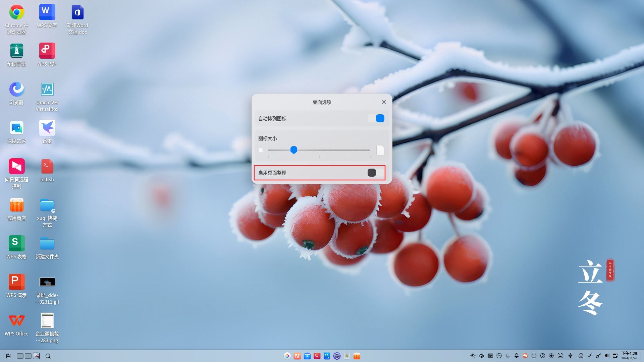Image resolution: width=644 pixels, height=362 pixels.
Task: Click the 图标大小 slider handle
Action: tap(294, 150)
